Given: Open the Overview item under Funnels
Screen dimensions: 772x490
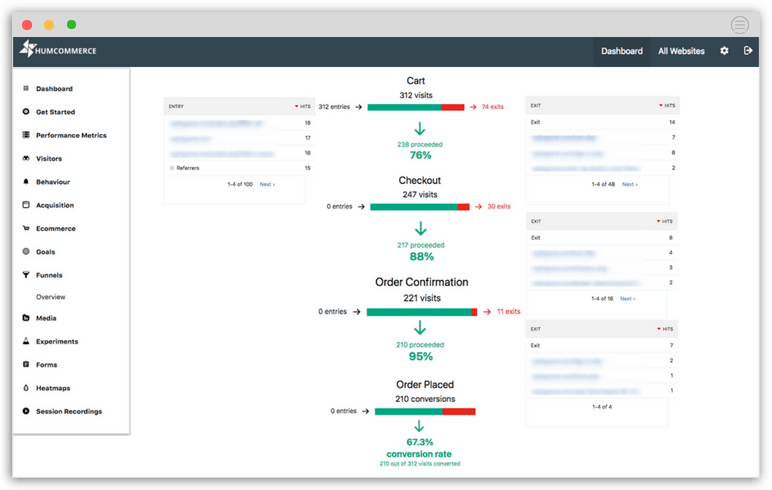Looking at the screenshot, I should point(51,297).
